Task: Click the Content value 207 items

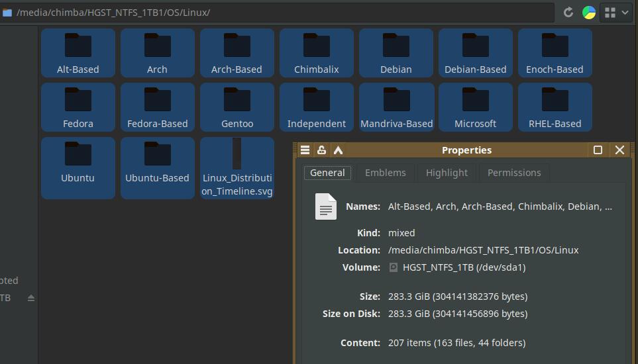Action: [x=457, y=343]
